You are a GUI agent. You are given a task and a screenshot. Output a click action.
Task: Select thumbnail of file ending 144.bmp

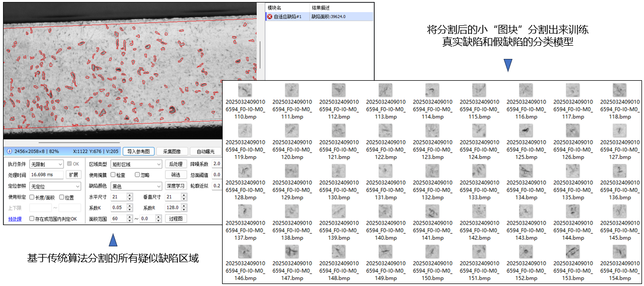pyautogui.click(x=572, y=211)
